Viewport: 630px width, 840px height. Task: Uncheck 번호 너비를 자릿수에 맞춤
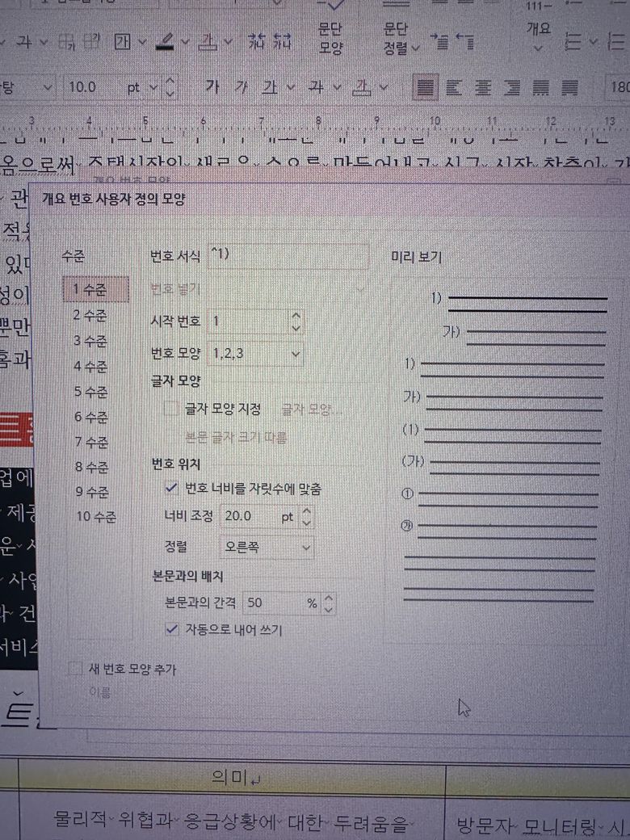(x=170, y=488)
